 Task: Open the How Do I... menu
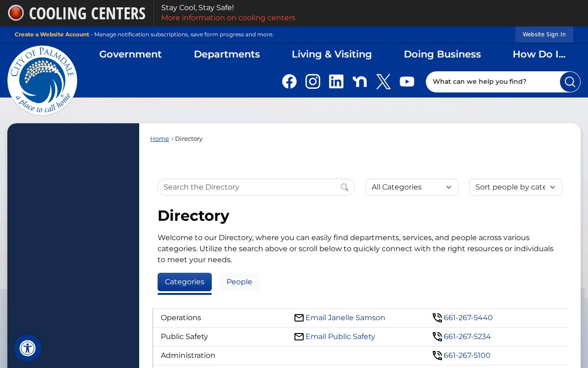coord(539,54)
